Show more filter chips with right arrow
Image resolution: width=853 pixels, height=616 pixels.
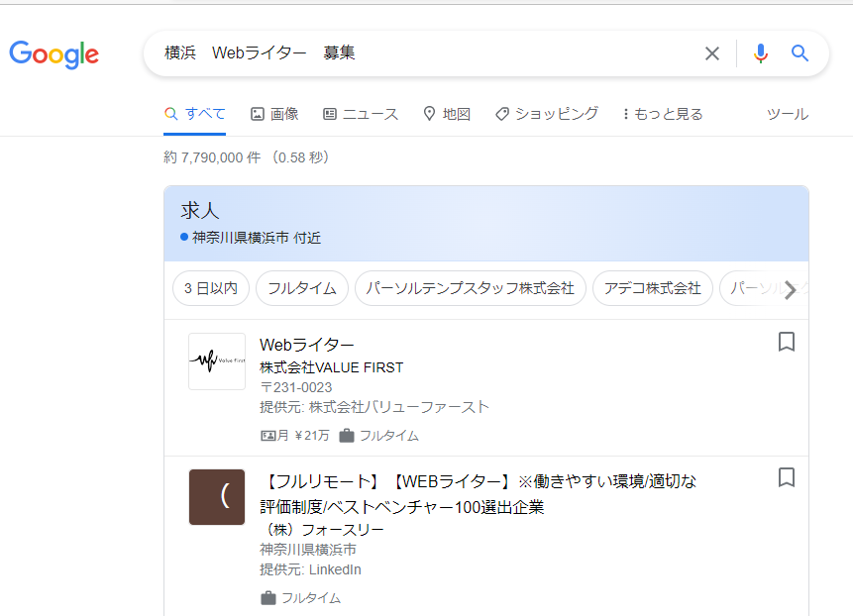(791, 290)
